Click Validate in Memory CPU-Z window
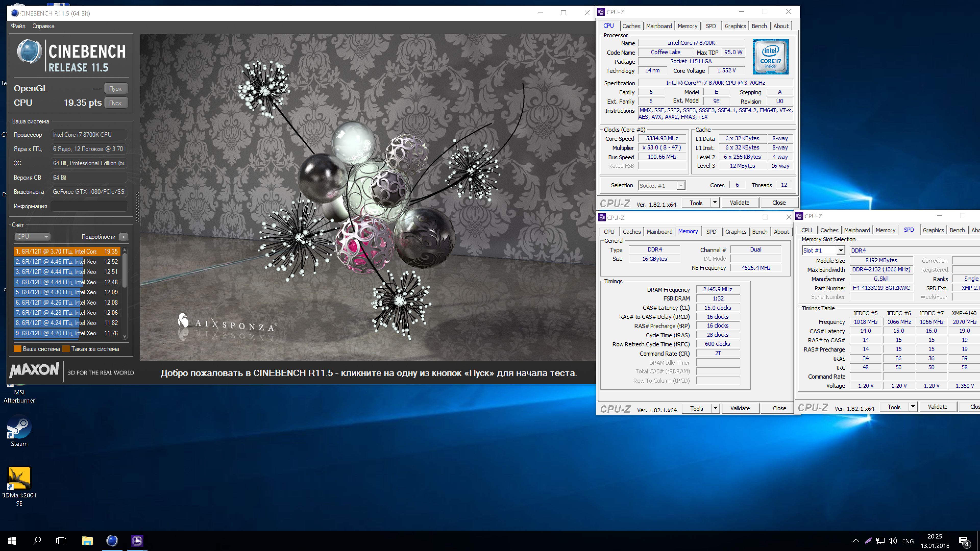Image resolution: width=980 pixels, height=551 pixels. 740,408
